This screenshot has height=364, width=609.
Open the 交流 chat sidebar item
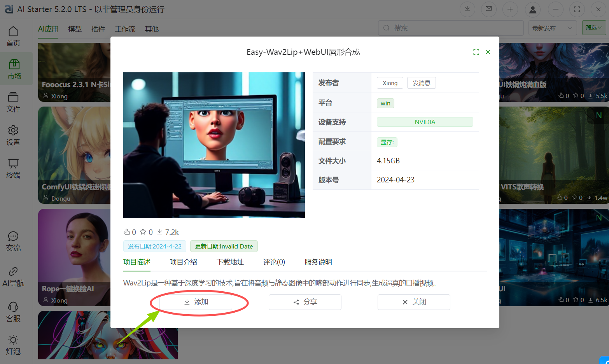pyautogui.click(x=13, y=241)
